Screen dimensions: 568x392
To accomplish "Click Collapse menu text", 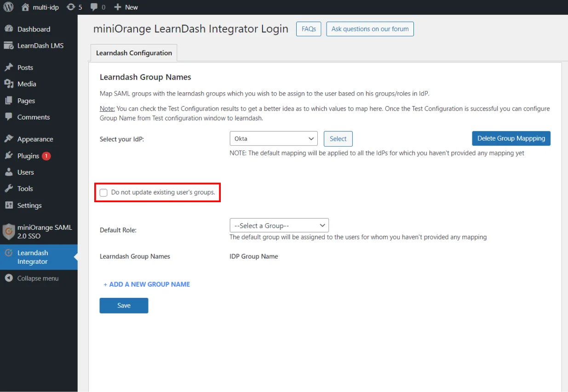I will pos(38,278).
